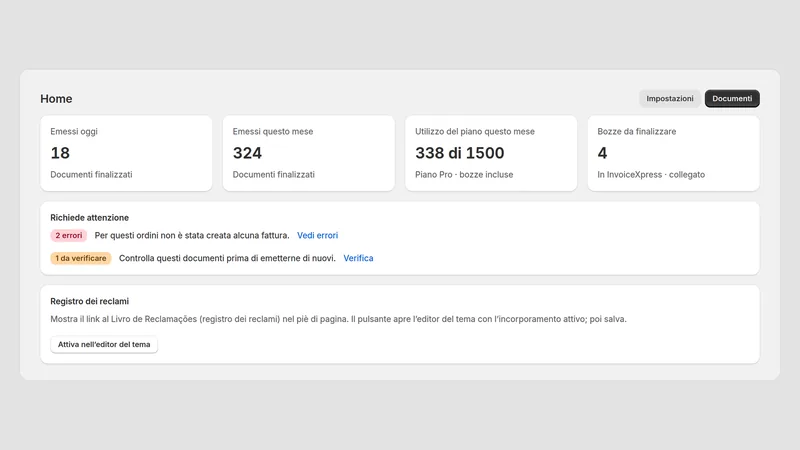
Task: Click the Bozze da finalizzare label
Action: pos(637,131)
